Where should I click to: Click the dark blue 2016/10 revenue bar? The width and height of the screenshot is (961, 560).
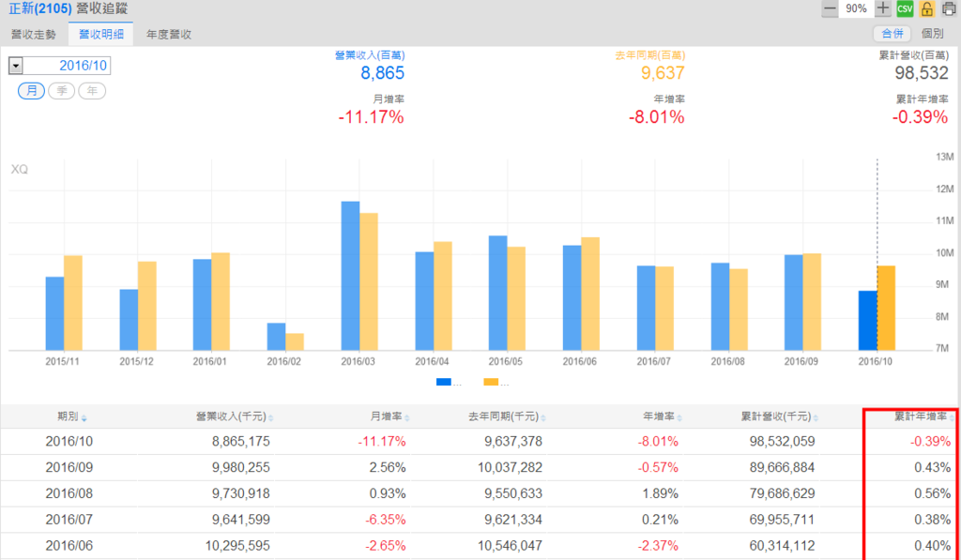point(867,321)
